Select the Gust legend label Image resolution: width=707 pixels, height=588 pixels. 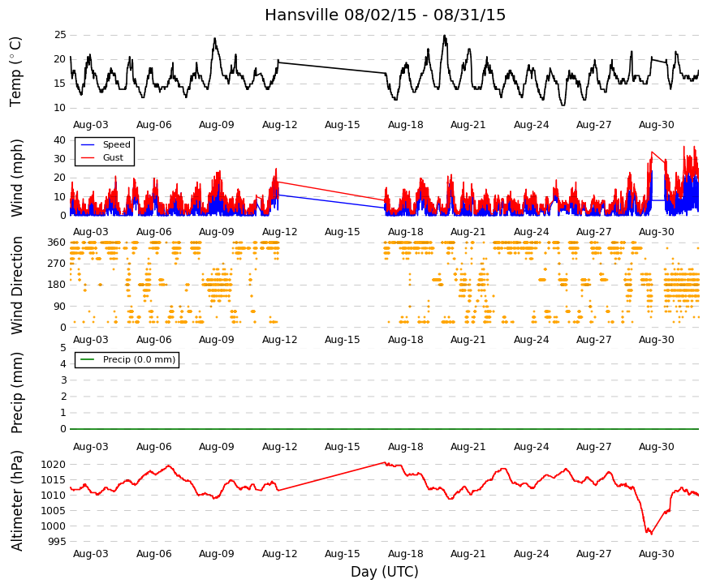pyautogui.click(x=113, y=157)
